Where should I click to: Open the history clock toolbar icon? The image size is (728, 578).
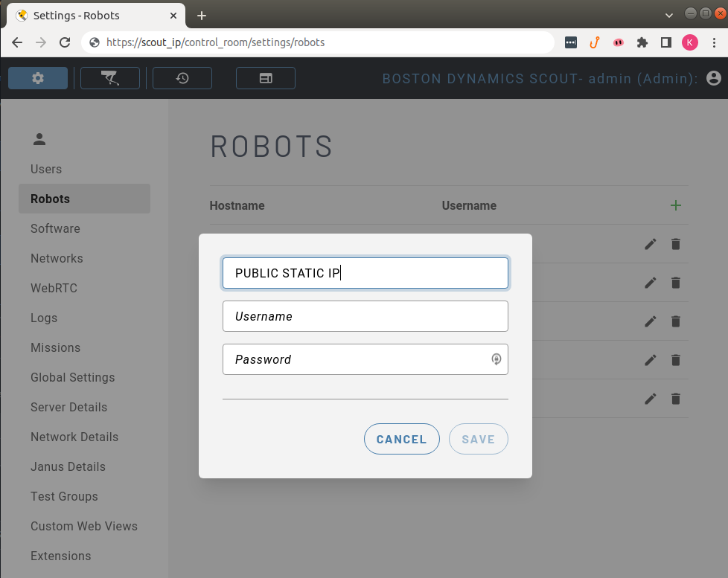pos(182,77)
